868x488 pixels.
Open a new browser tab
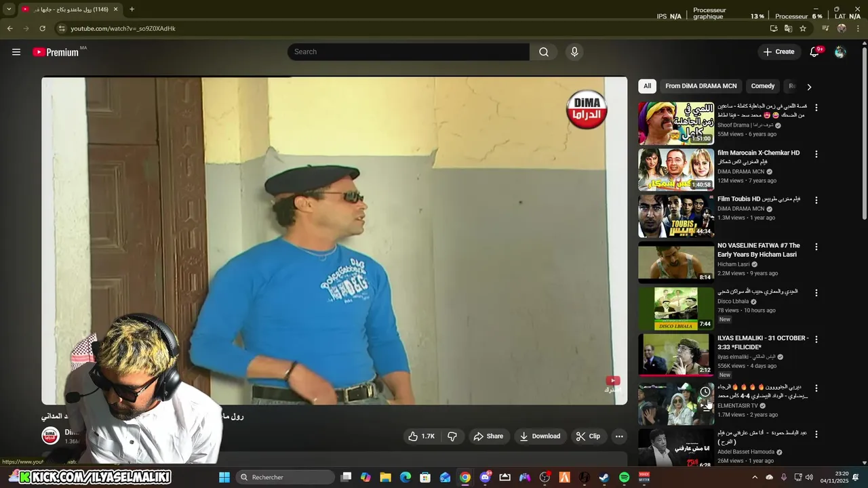coord(132,9)
